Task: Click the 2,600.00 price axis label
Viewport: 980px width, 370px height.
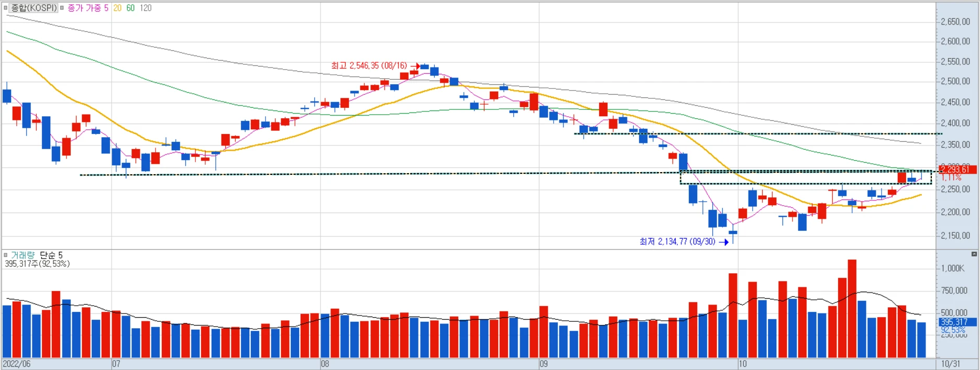Action: pyautogui.click(x=955, y=41)
